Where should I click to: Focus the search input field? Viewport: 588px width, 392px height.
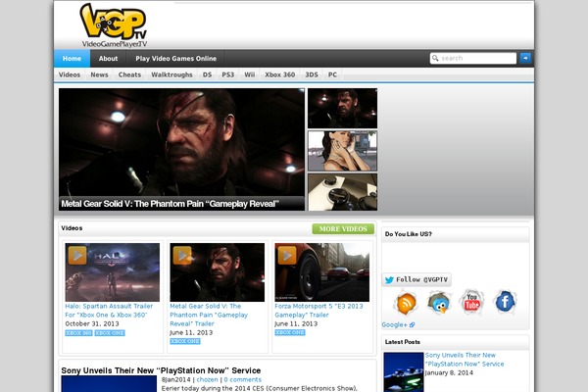pos(473,58)
